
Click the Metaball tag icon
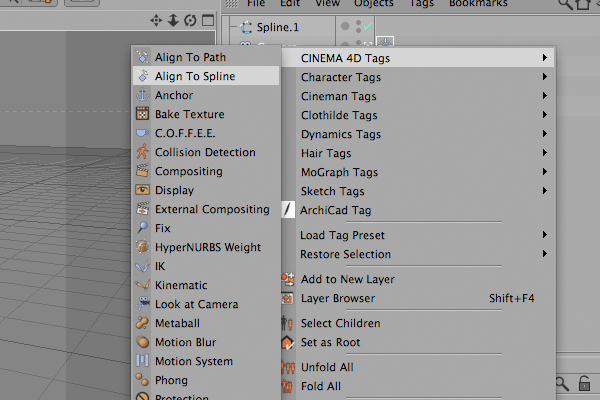click(x=142, y=323)
